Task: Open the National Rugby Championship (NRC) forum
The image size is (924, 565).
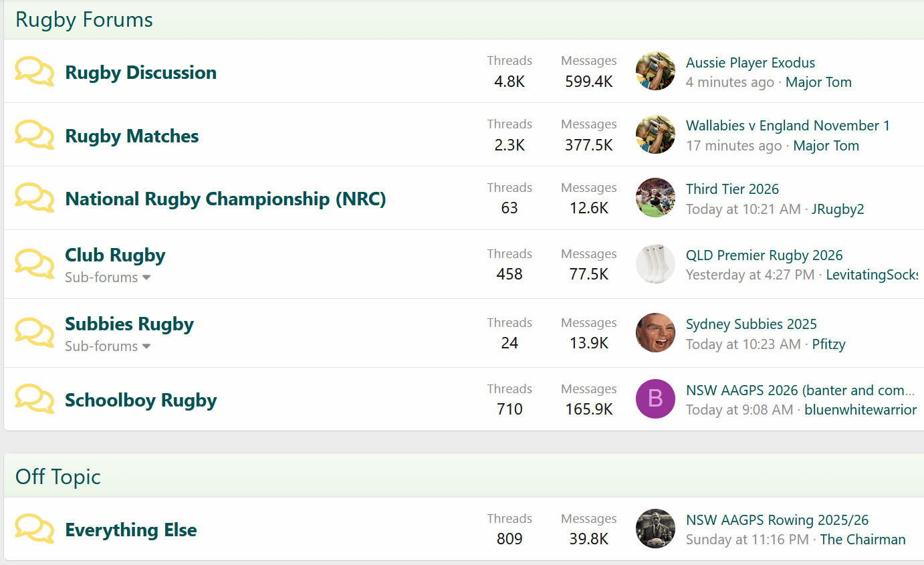Action: (x=225, y=199)
